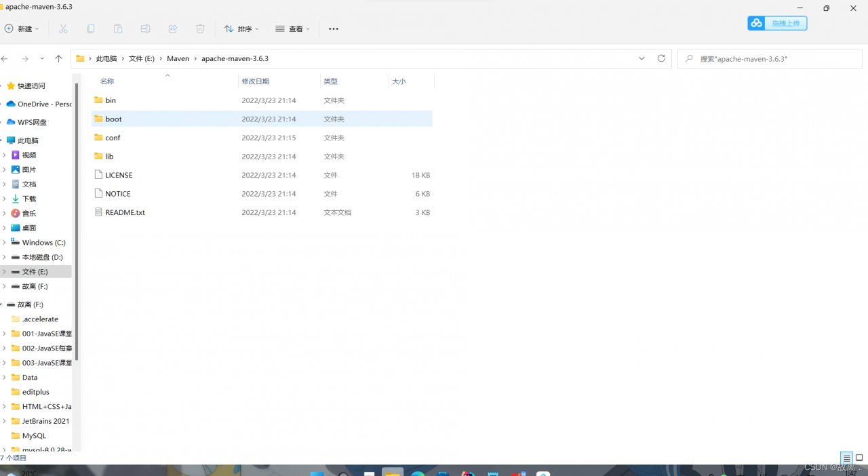This screenshot has height=476, width=868.
Task: Expand the 001-JavaSE folder node
Action: [4, 334]
